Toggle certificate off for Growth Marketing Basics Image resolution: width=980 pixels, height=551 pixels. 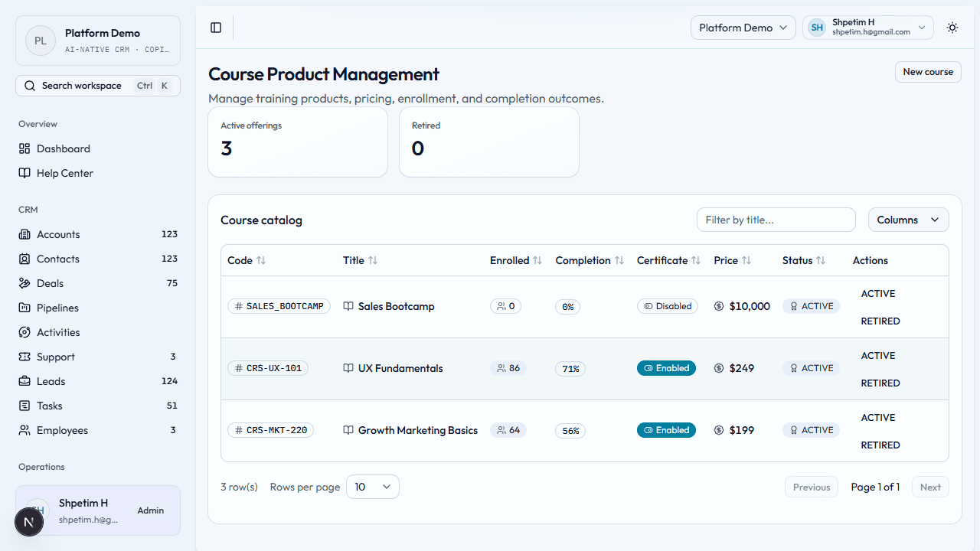tap(666, 430)
